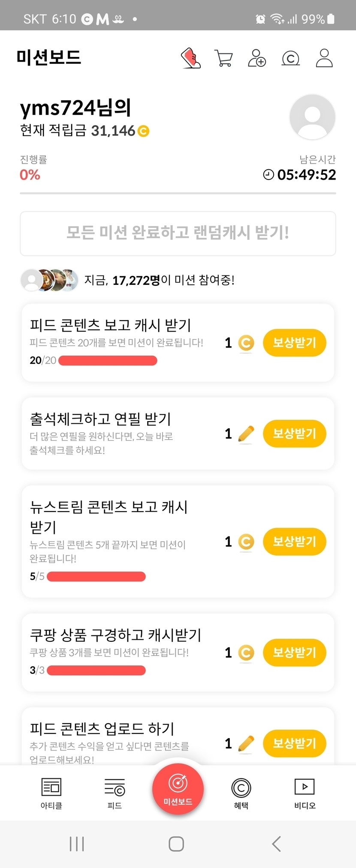Select the 미션보드 center button

coord(178,789)
